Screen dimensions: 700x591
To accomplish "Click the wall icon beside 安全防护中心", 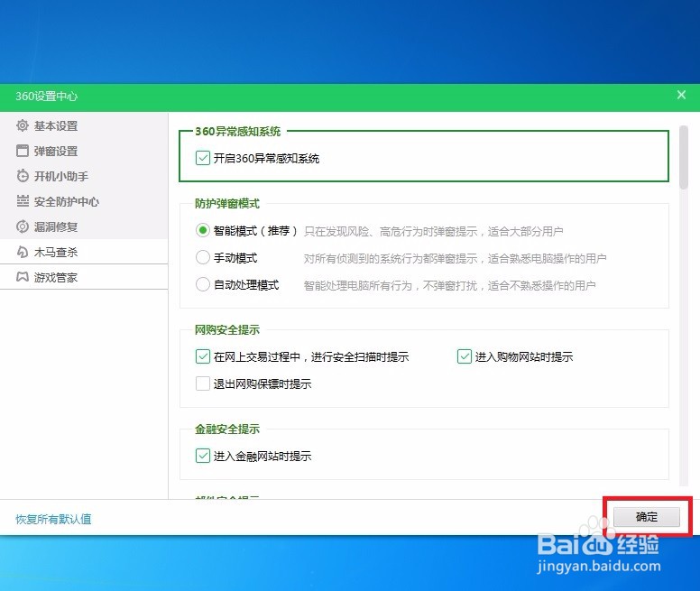I will coord(23,201).
